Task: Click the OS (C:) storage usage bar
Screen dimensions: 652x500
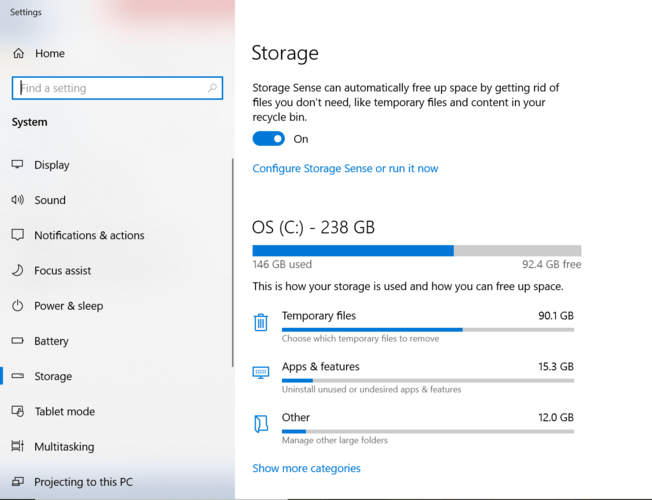Action: pyautogui.click(x=416, y=251)
